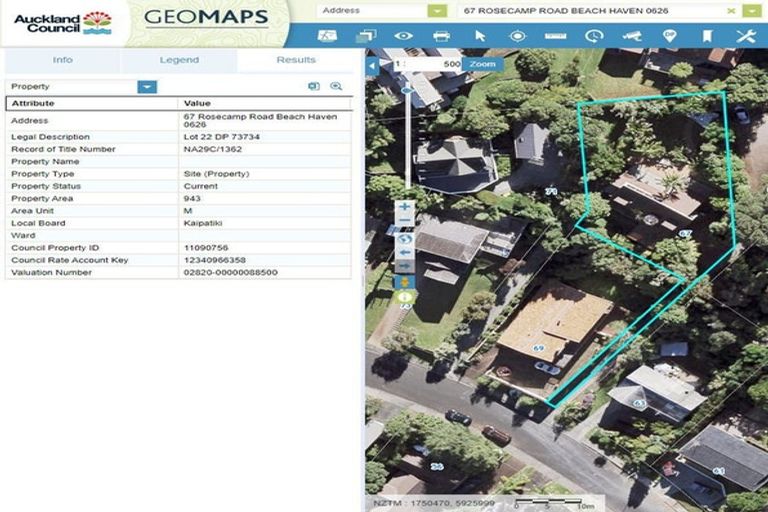
Task: Open the bookmark tool
Action: click(707, 36)
